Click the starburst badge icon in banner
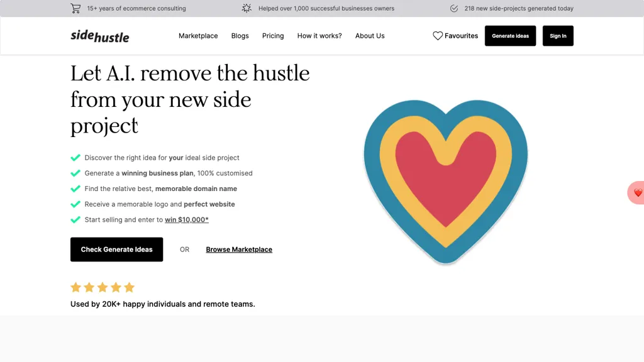The image size is (644, 362). point(247,8)
